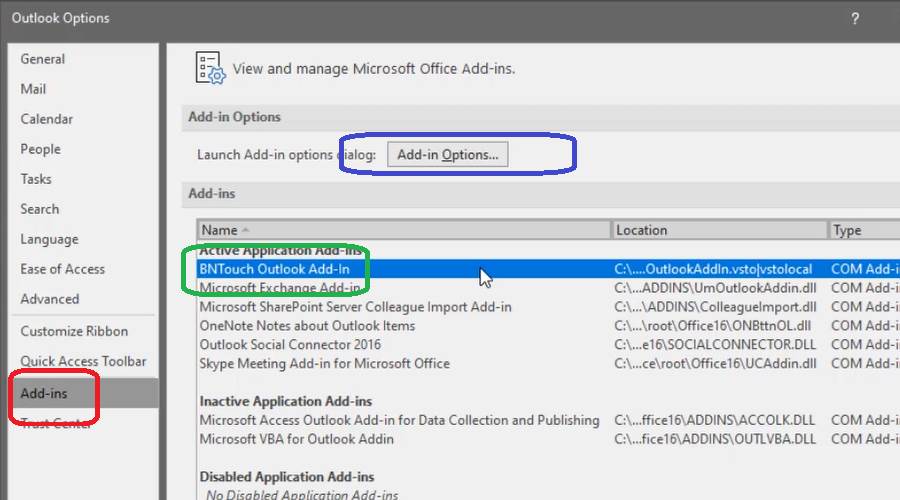Switch to Advanced options
This screenshot has width=900, height=500.
point(50,299)
